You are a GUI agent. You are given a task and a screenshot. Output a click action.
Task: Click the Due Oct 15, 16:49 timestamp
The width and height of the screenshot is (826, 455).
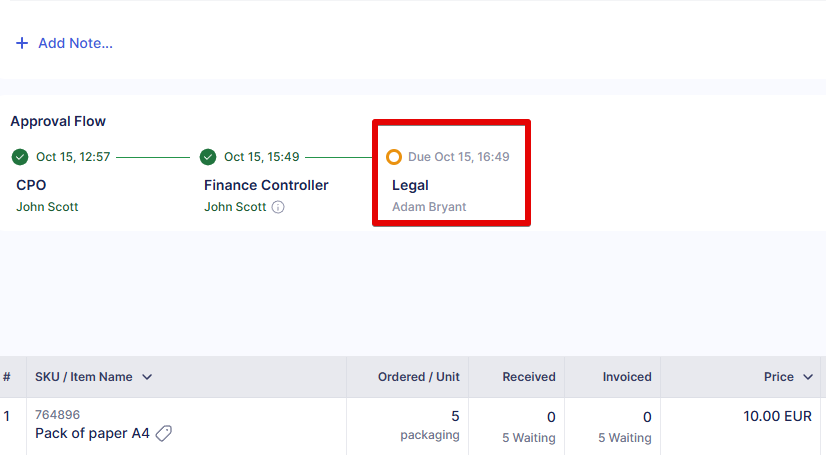point(458,157)
